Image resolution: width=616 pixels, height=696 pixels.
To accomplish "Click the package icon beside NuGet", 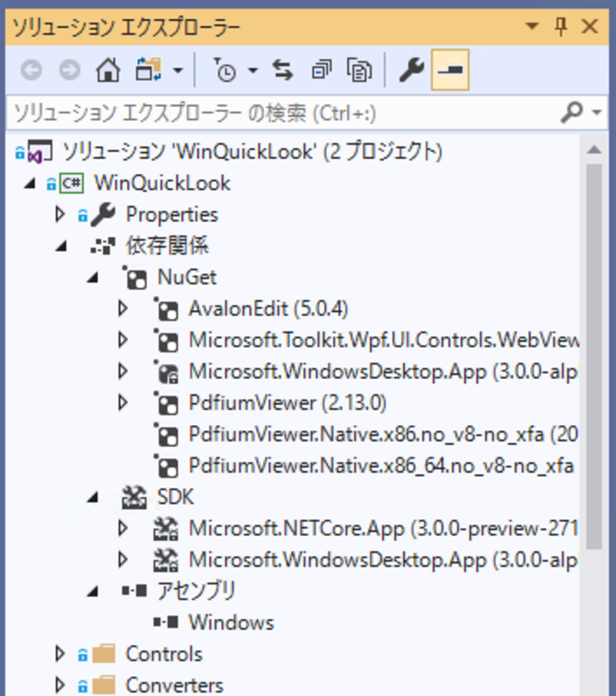I will point(135,278).
